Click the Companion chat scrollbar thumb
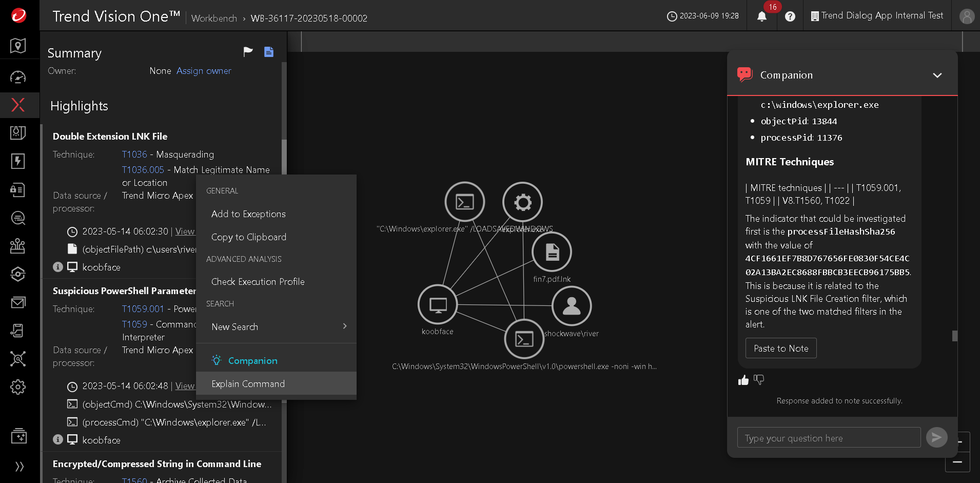 tap(954, 336)
